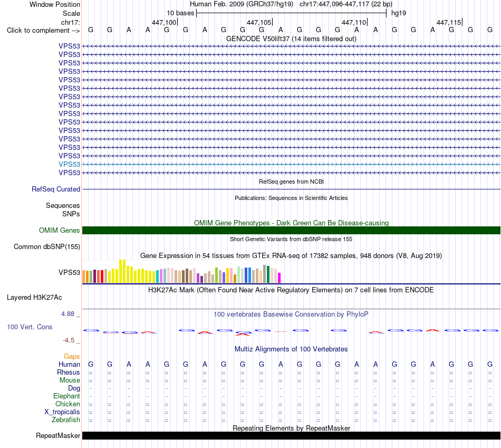Click the -4.5 lower conservation value
Image resolution: width=501 pixels, height=448 pixels.
[69, 340]
